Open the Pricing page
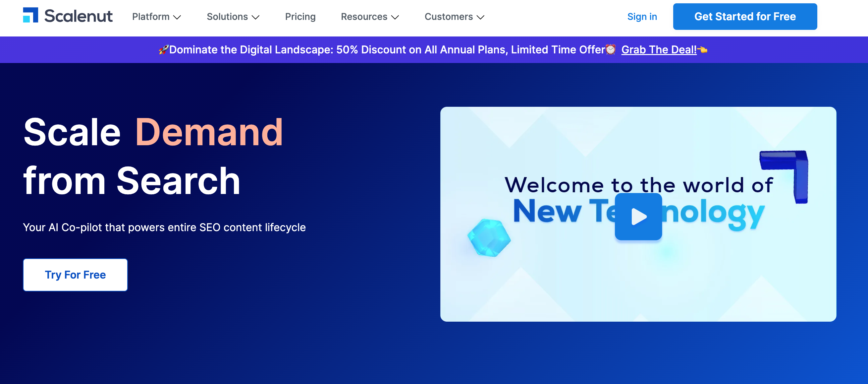The width and height of the screenshot is (868, 384). [300, 17]
